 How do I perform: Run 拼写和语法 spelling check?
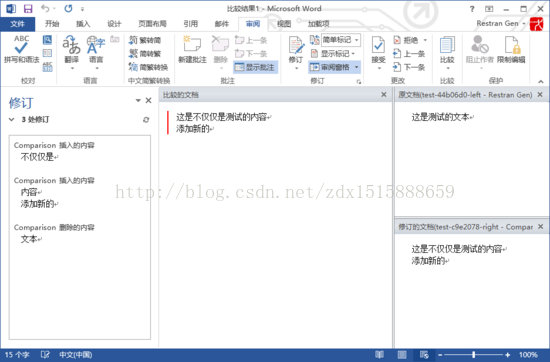[21, 50]
